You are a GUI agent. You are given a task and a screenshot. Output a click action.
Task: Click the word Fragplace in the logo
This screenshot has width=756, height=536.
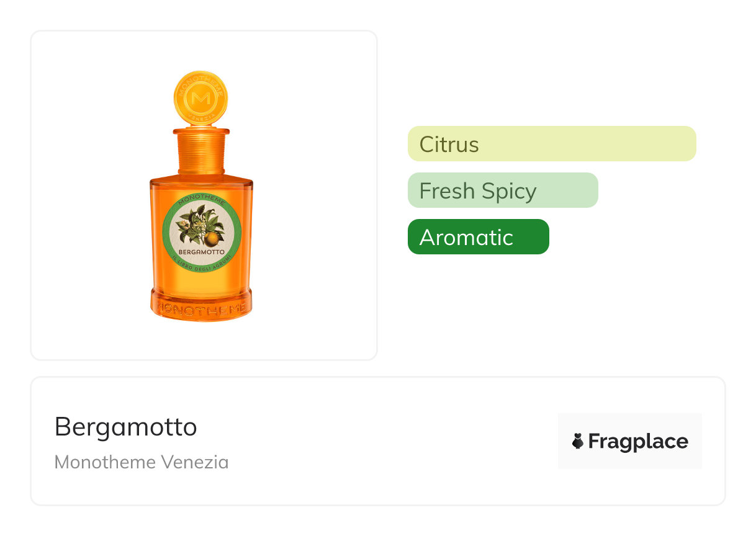pyautogui.click(x=638, y=441)
